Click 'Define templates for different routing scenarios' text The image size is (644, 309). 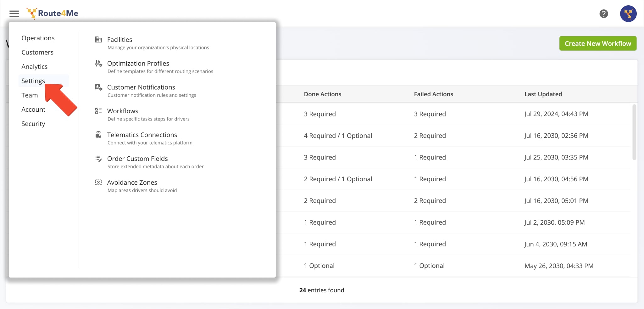[x=160, y=71]
